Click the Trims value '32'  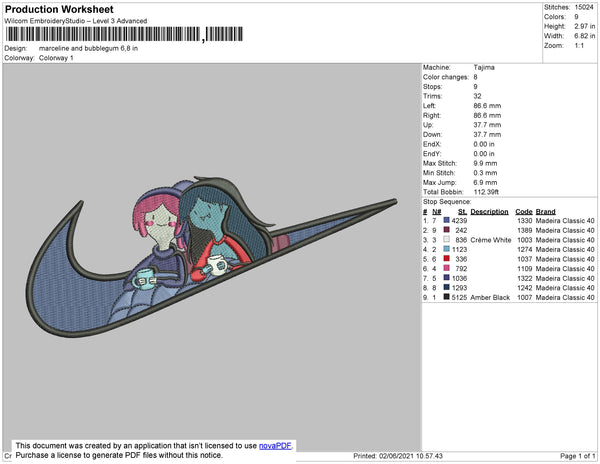pyautogui.click(x=478, y=96)
